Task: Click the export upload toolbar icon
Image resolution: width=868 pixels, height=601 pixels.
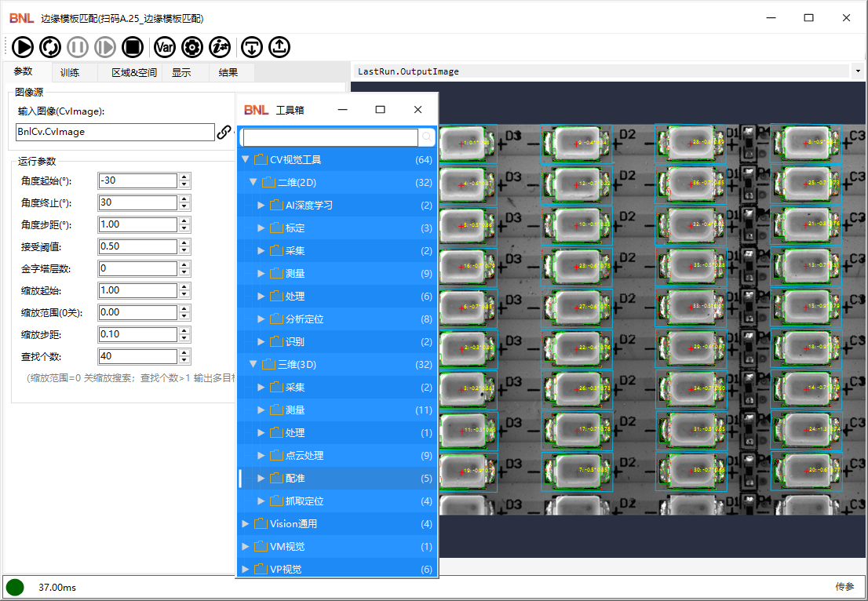Action: (x=279, y=47)
